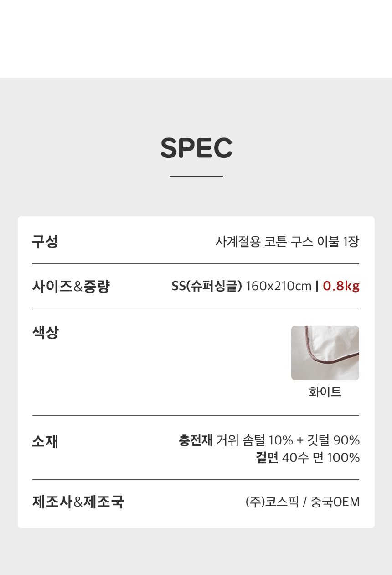The image size is (392, 575).
Task: Click the 색상 row label
Action: 45,332
